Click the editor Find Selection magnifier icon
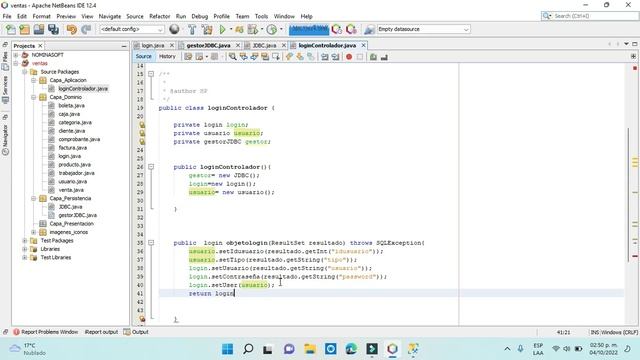Image resolution: width=640 pixels, height=360 pixels. (x=232, y=57)
